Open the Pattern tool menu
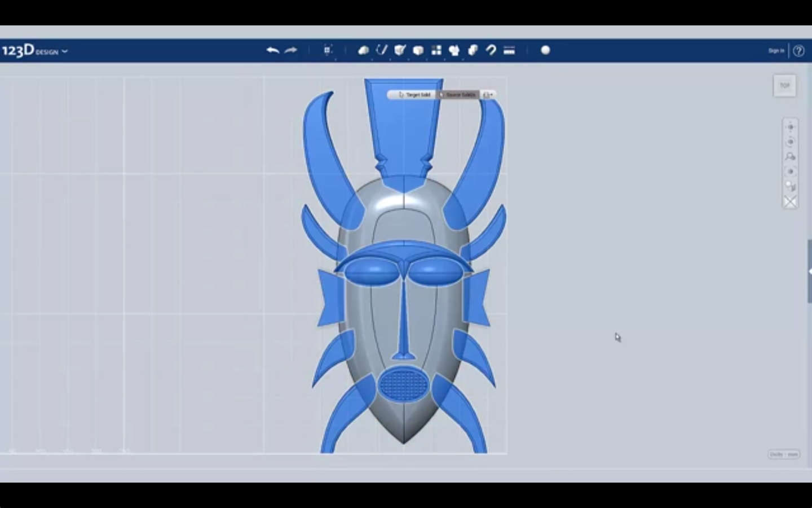Screen dimensions: 812x508 click(436, 50)
